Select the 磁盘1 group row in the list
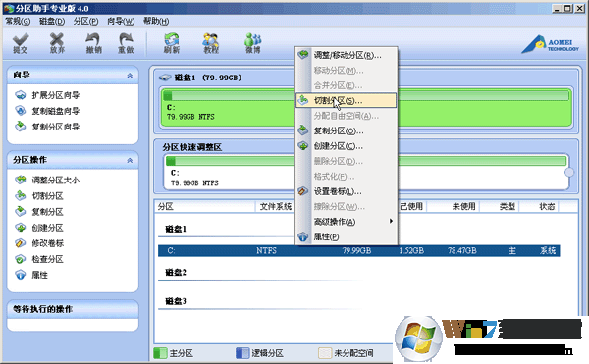Image resolution: width=589 pixels, height=364 pixels. tap(176, 229)
